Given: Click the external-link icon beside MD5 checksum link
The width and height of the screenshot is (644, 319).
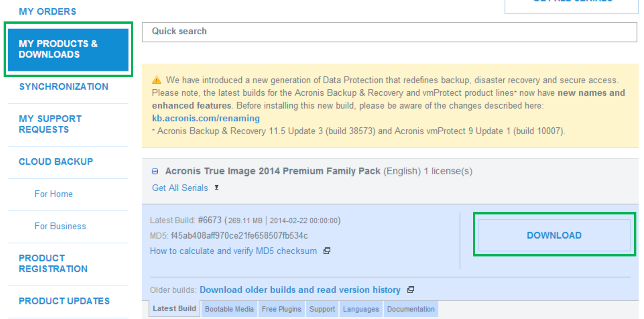Looking at the screenshot, I should pos(326,251).
